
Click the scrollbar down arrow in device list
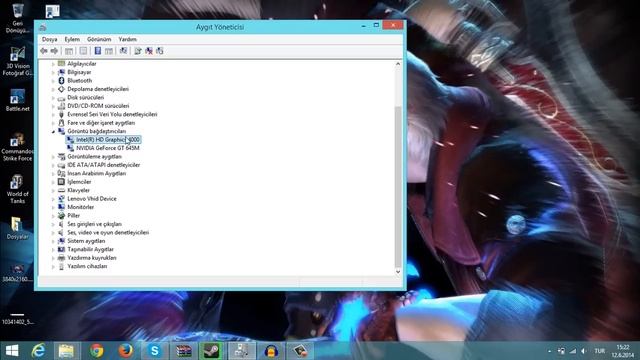tap(398, 272)
